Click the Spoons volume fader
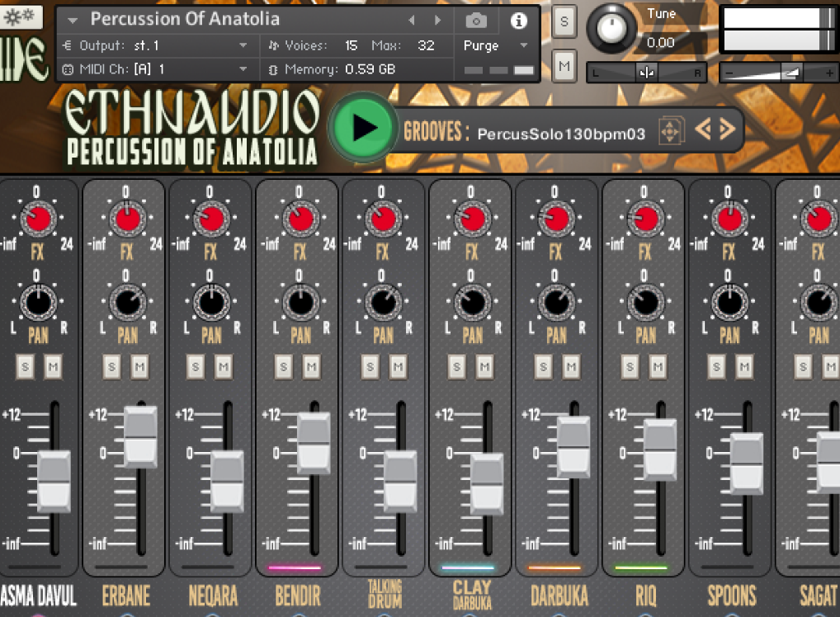Screen dimensions: 840x617 click(747, 464)
